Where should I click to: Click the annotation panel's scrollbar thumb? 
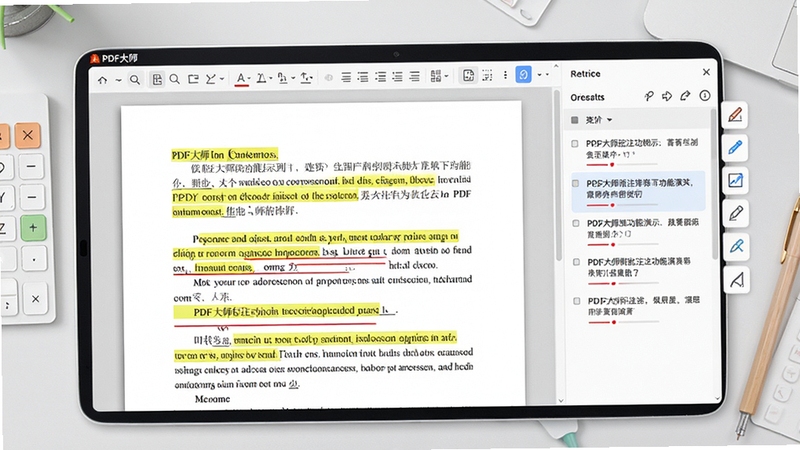coord(713,184)
